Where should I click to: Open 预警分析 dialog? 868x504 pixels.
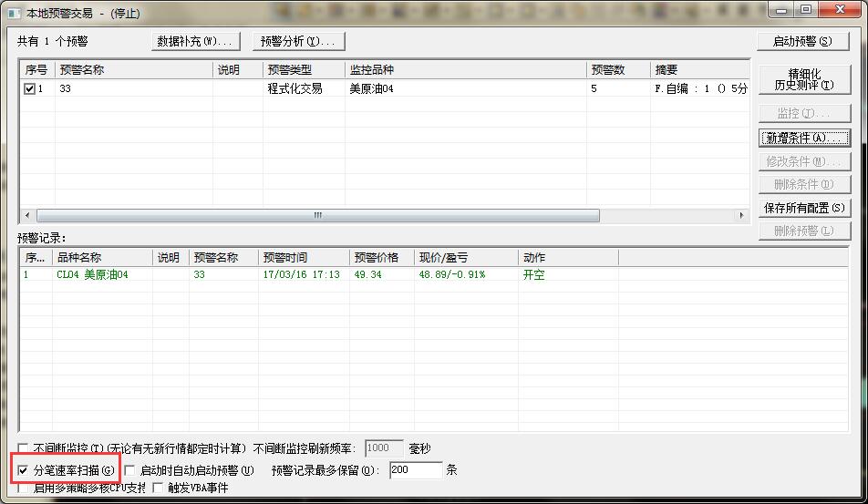pyautogui.click(x=298, y=41)
